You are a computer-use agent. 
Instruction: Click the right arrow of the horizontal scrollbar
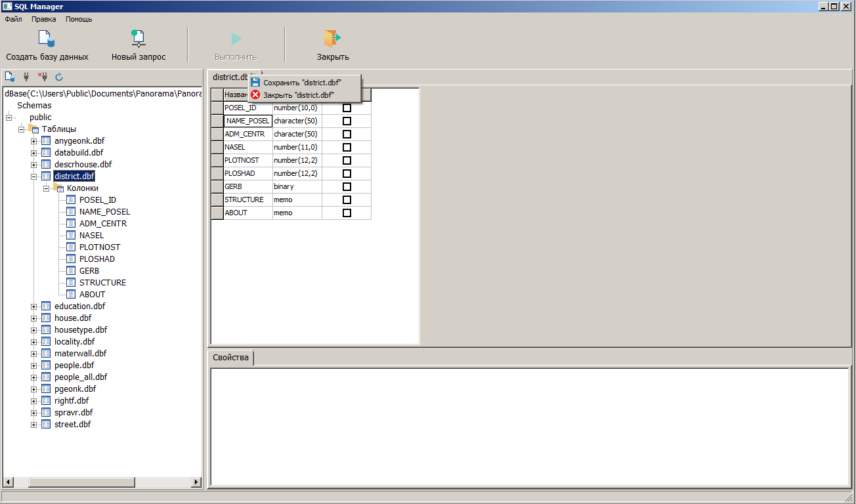point(196,482)
